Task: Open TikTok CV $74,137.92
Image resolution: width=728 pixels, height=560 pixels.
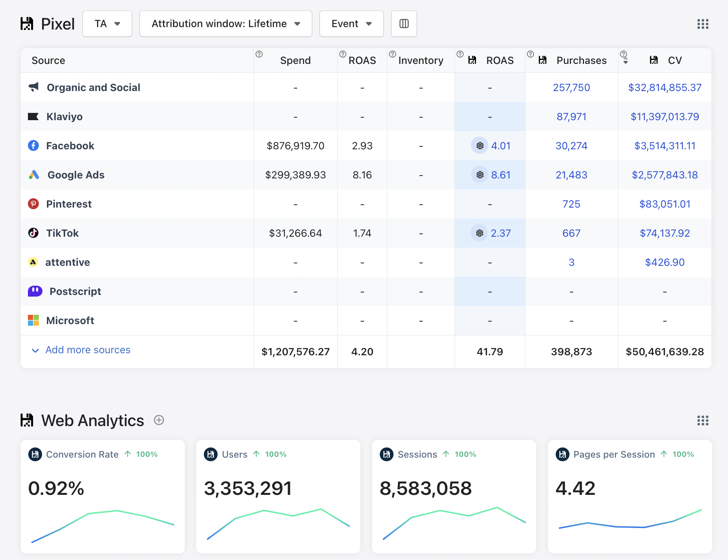Action: tap(665, 233)
